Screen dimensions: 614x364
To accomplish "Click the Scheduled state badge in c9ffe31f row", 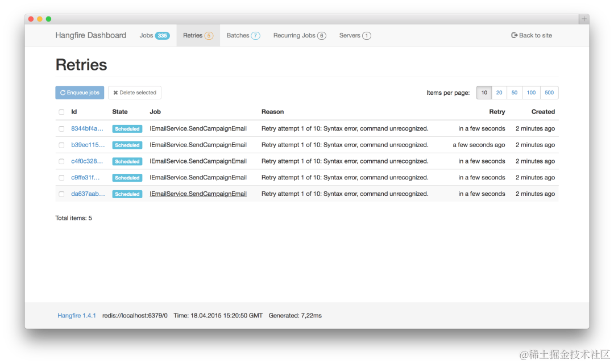I will click(127, 178).
